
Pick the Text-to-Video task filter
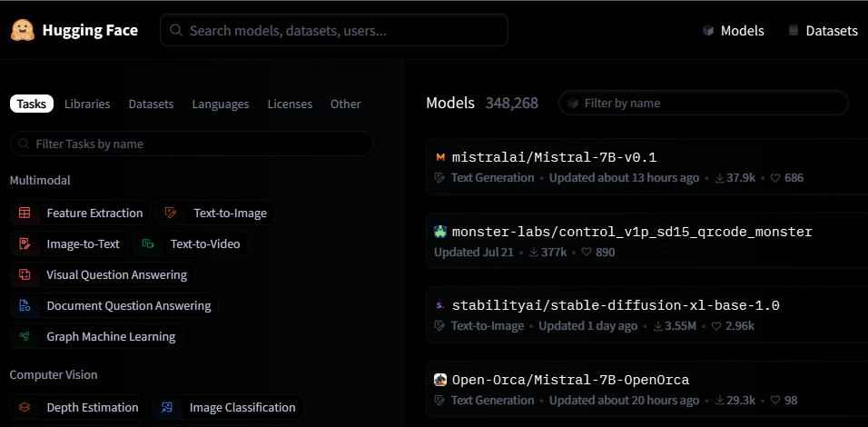click(192, 243)
